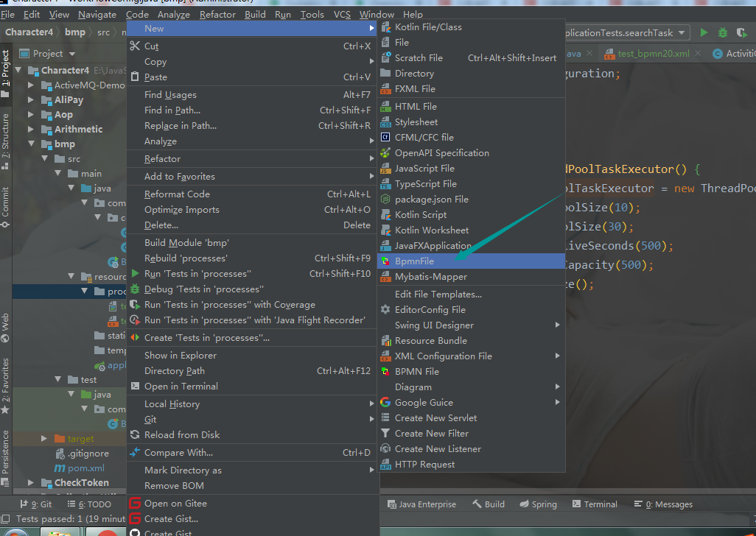The height and width of the screenshot is (536, 756).
Task: Click the EditorConfig gear icon
Action: (x=385, y=310)
